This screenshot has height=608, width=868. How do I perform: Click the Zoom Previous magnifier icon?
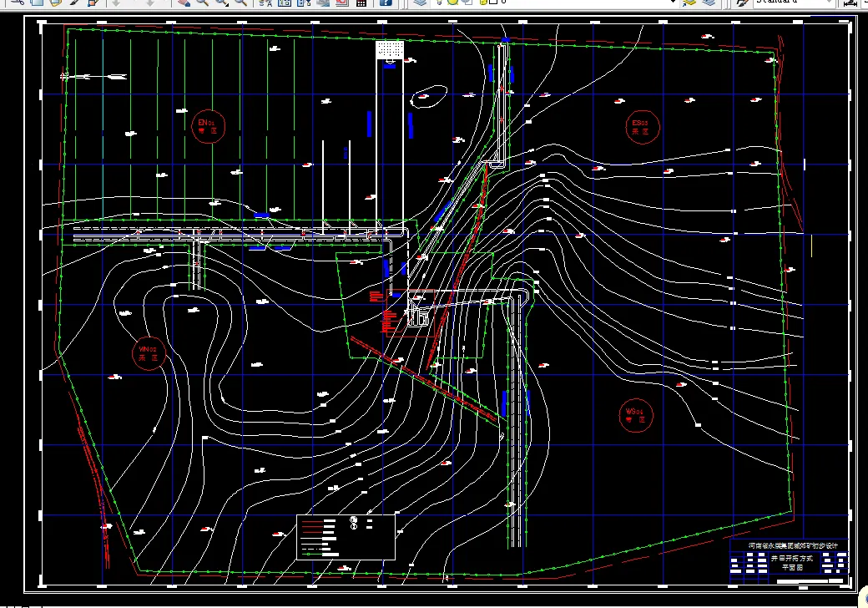(240, 3)
